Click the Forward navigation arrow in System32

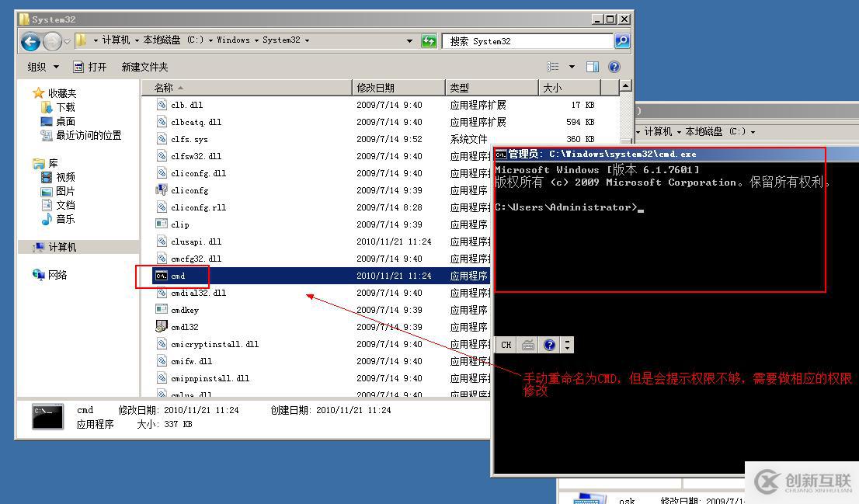[x=53, y=41]
